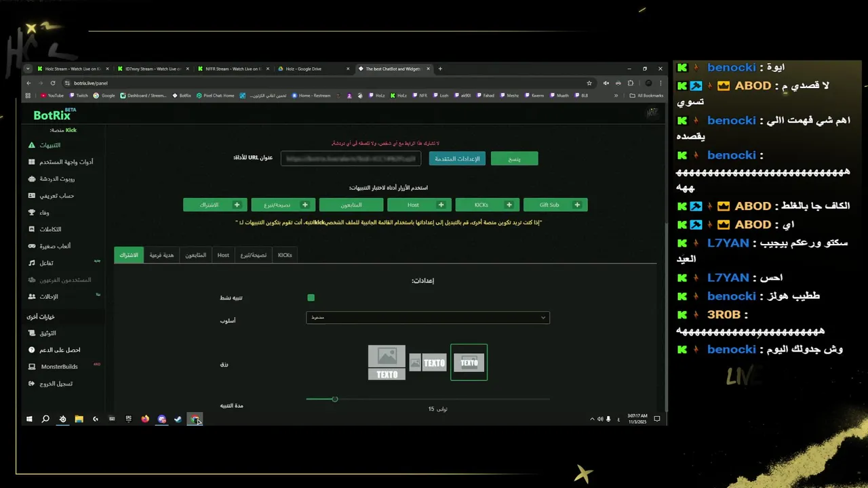Open التكاملات integrations item in sidebar
This screenshot has height=488, width=868.
click(x=45, y=229)
